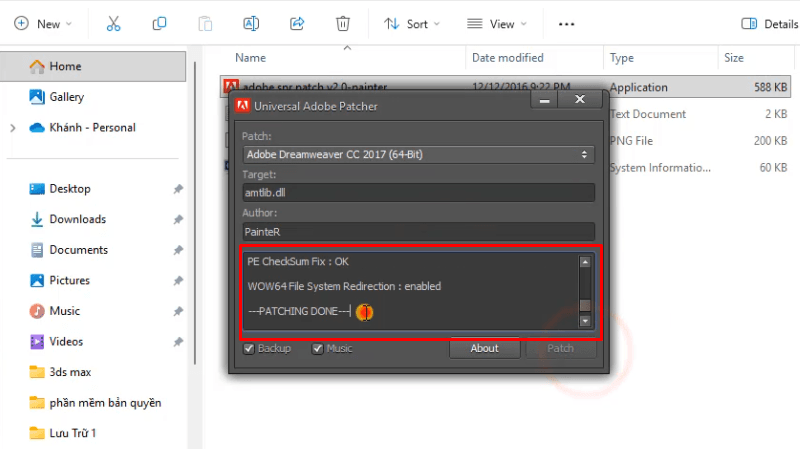This screenshot has width=800, height=449.
Task: Sort files by Date modified column
Action: coord(508,58)
